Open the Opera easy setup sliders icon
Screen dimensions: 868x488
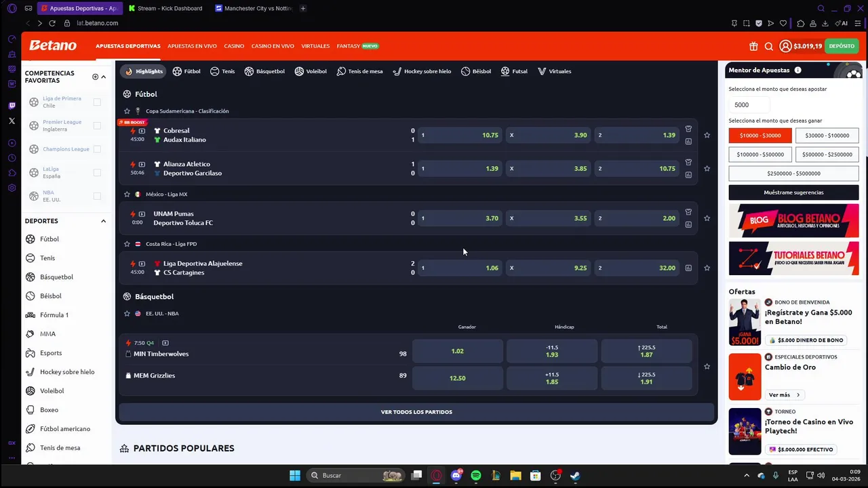(x=858, y=23)
